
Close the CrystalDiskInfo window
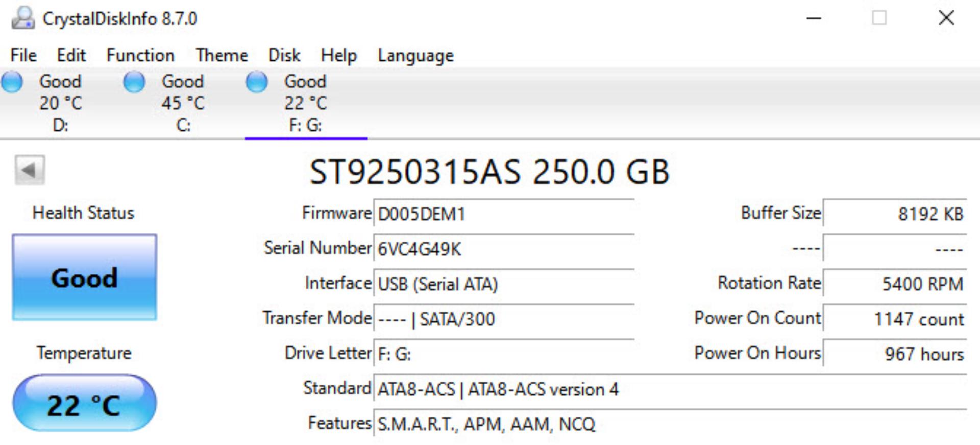coord(946,18)
